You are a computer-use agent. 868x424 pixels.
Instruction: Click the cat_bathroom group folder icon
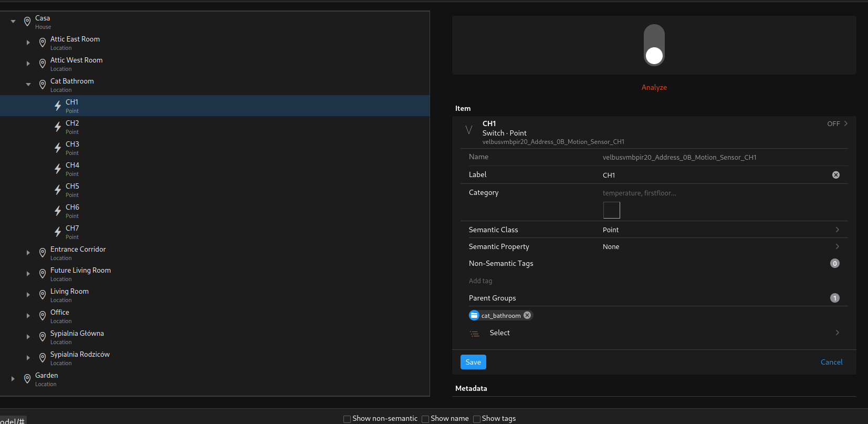coord(474,315)
